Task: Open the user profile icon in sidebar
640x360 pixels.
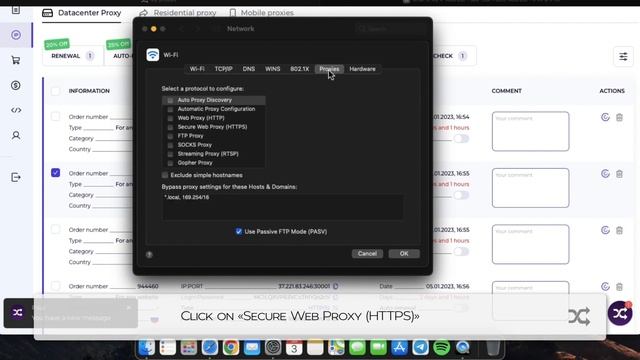Action: pos(16,135)
